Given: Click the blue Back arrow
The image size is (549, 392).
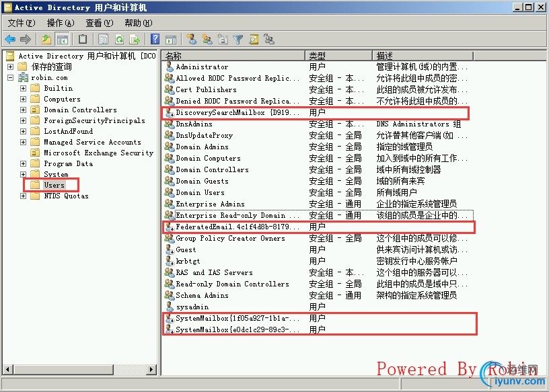Looking at the screenshot, I should pos(10,39).
